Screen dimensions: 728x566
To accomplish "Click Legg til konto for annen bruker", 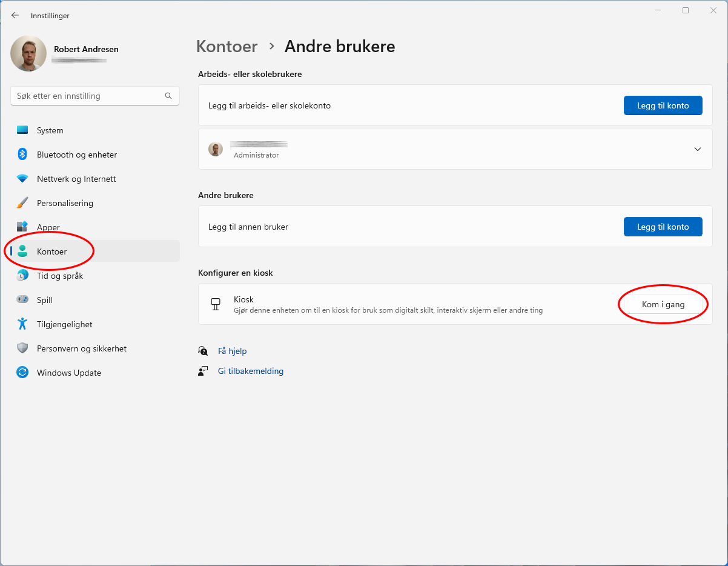I will (663, 227).
